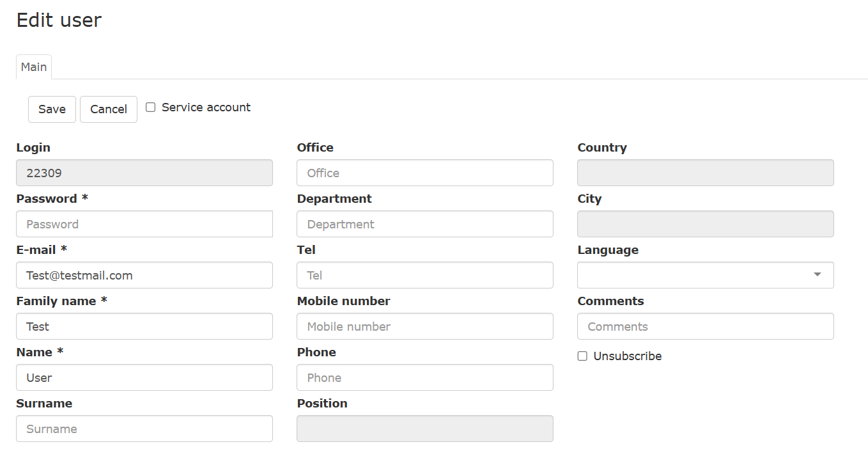Click into the Comments field

coord(705,326)
